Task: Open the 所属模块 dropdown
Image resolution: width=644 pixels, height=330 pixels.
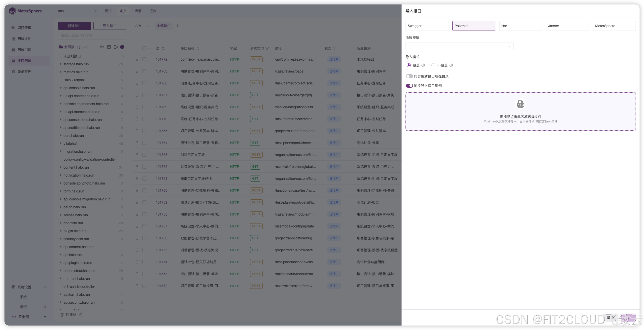Action: [x=459, y=46]
